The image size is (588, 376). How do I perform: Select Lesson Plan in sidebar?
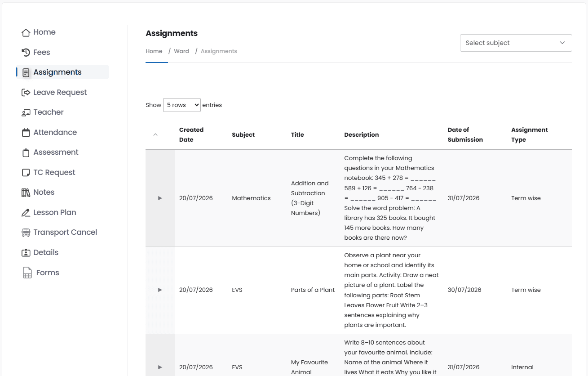click(x=55, y=212)
